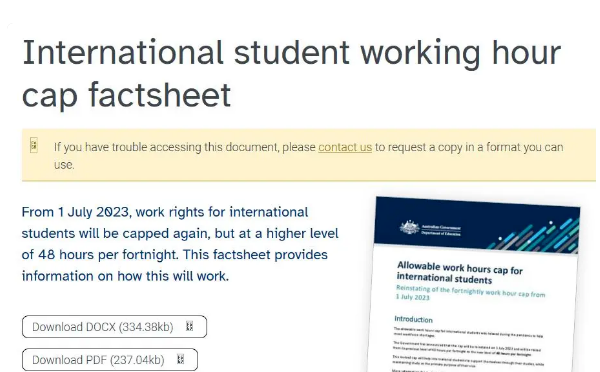Image resolution: width=600 pixels, height=372 pixels.
Task: Click 'Allowable work hours cap' title in preview
Action: [x=459, y=272]
